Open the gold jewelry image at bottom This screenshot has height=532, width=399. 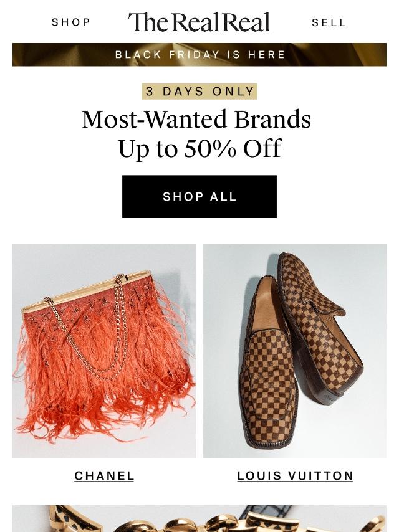199,518
